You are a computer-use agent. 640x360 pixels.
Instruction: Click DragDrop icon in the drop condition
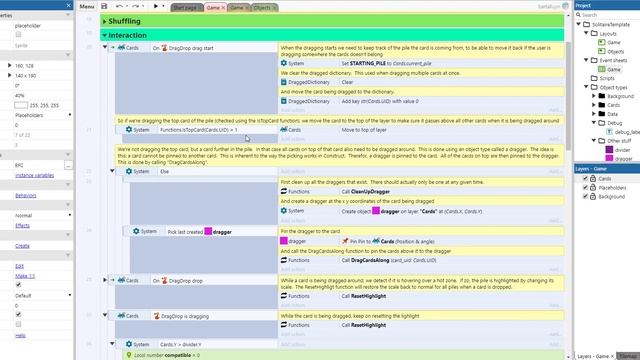164,280
